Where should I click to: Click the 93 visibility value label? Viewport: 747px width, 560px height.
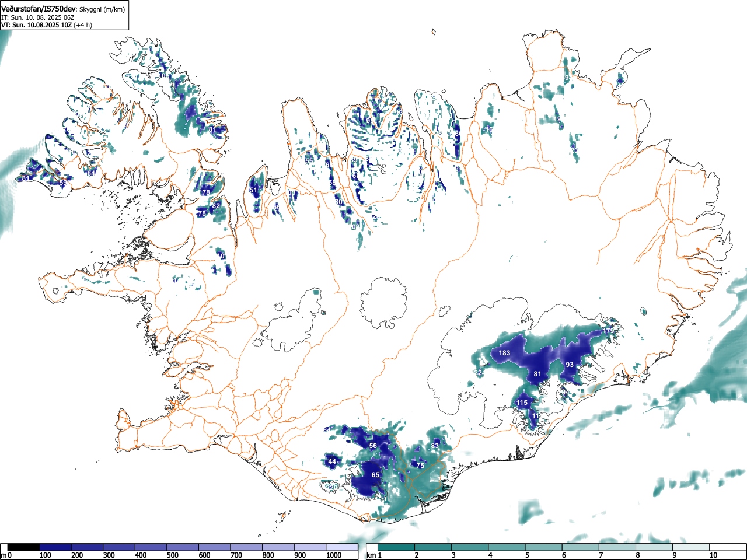[570, 365]
